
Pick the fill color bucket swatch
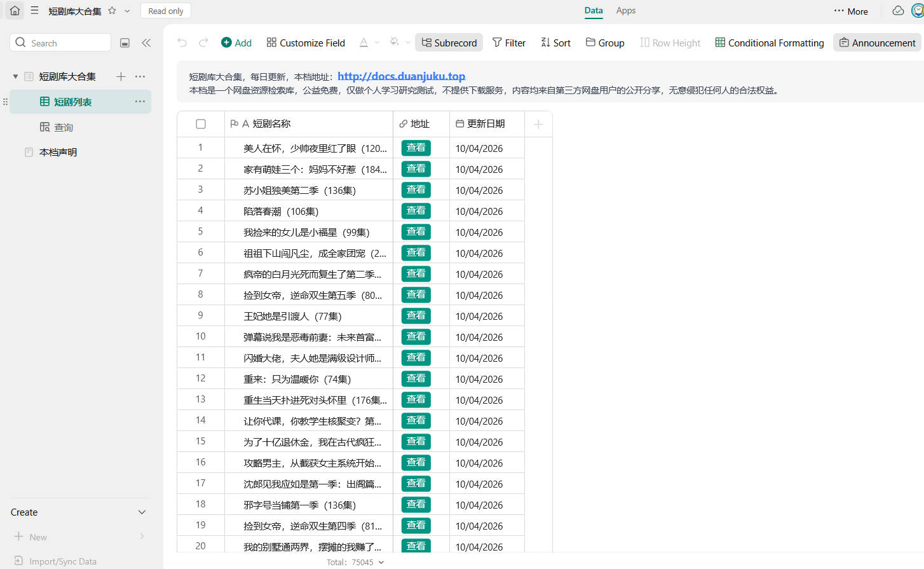pyautogui.click(x=395, y=43)
